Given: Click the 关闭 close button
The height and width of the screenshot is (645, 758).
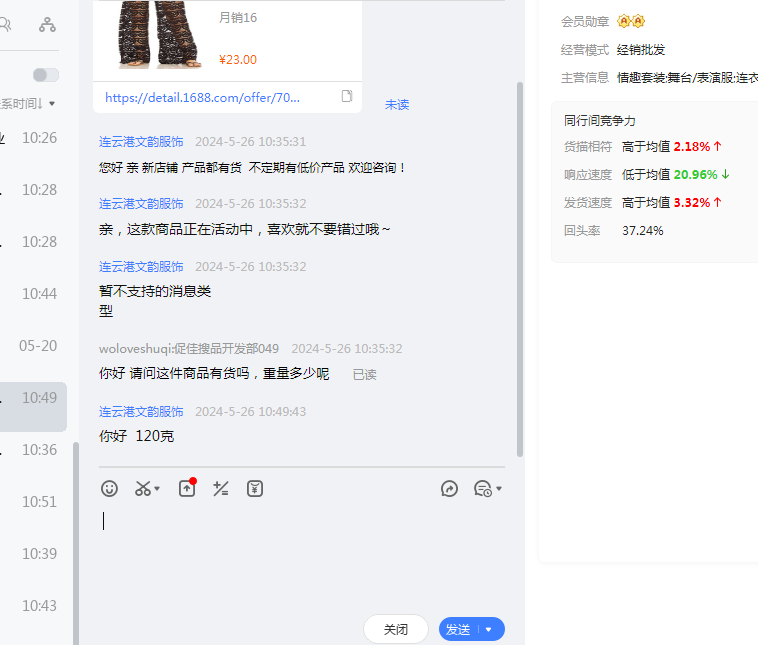Looking at the screenshot, I should 396,629.
